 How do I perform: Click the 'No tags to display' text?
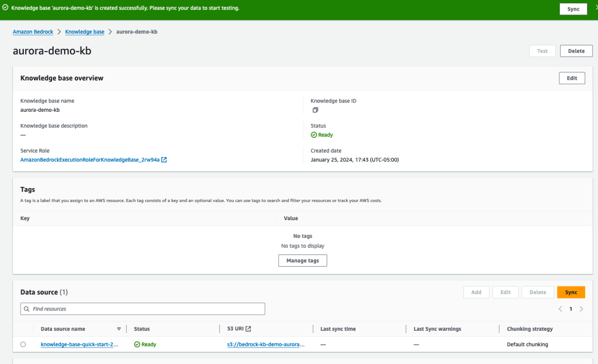pos(302,246)
